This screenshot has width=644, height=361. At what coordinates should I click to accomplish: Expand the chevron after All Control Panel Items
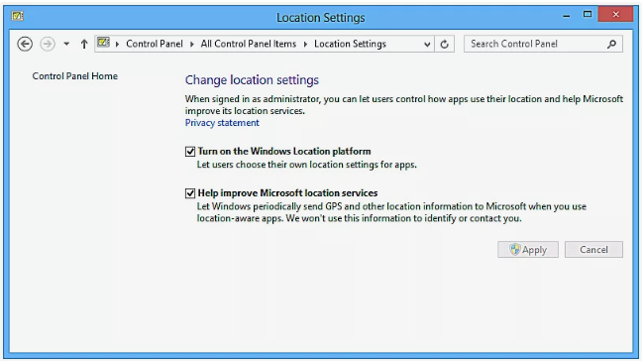pos(305,44)
